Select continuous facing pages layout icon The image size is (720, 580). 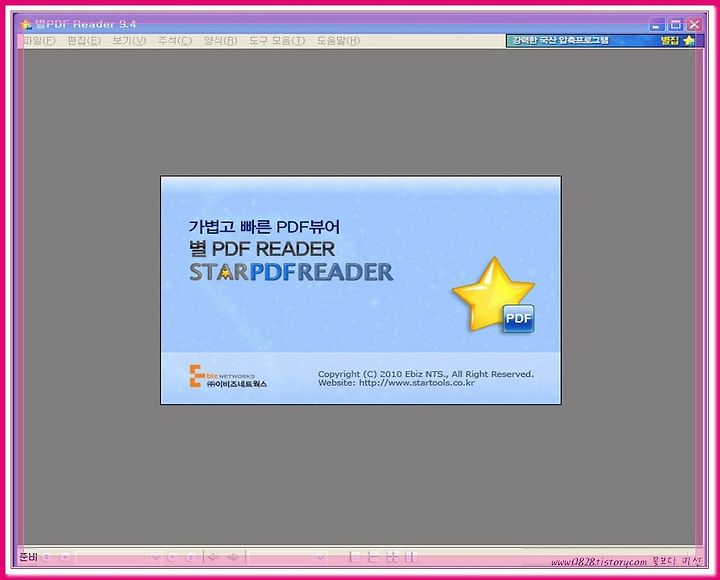point(392,557)
